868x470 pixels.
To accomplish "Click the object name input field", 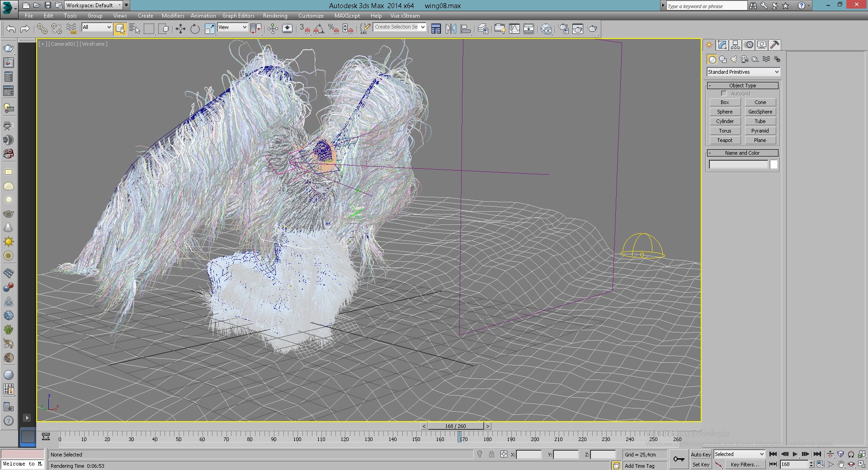I will (738, 165).
